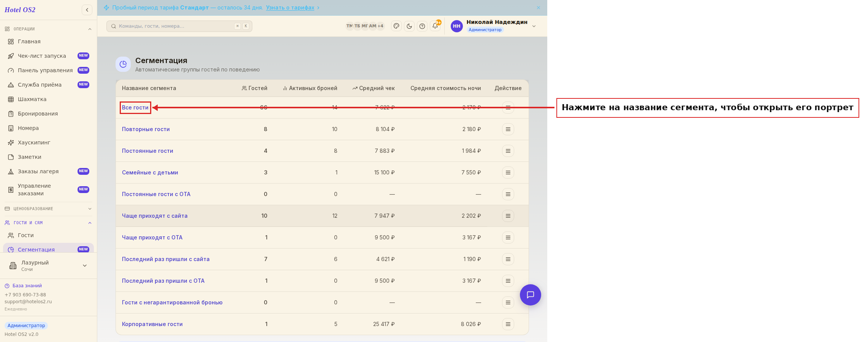Expand the Николай Надеждин user menu
Viewport: 868px width, 342px height.
point(534,26)
